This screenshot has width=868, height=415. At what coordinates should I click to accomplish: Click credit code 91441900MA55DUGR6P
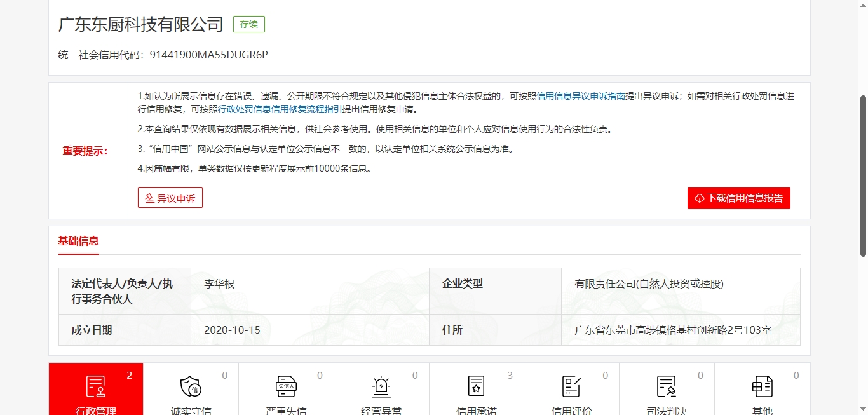coord(209,55)
